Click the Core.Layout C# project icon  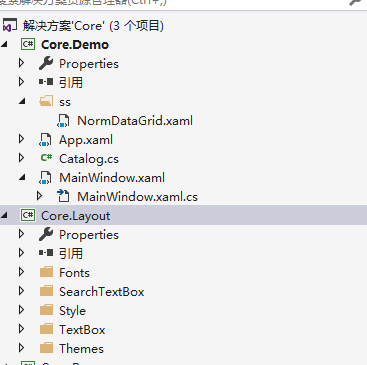click(x=28, y=215)
